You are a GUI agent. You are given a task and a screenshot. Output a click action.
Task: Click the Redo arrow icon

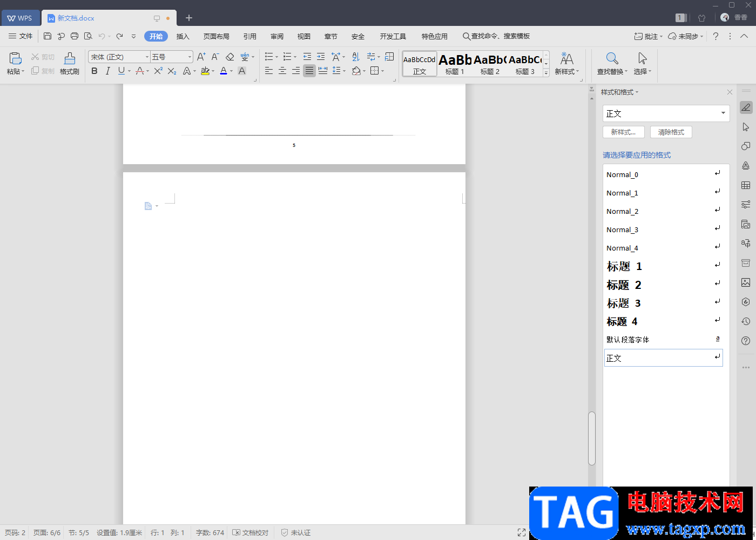tap(119, 36)
